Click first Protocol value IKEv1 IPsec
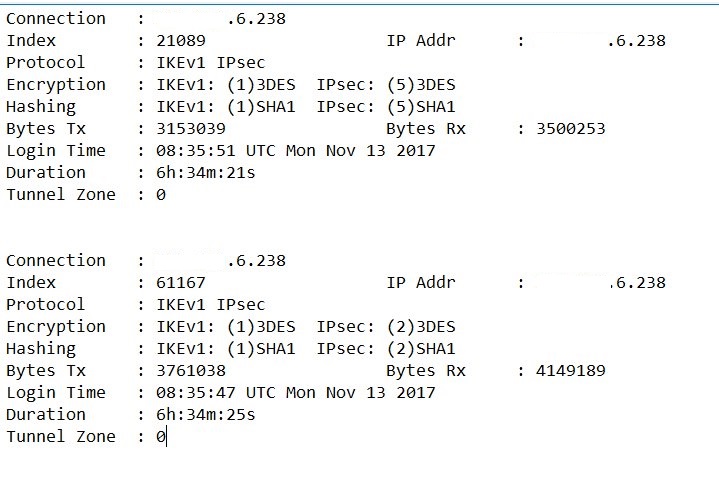This screenshot has height=481, width=719. (x=210, y=62)
